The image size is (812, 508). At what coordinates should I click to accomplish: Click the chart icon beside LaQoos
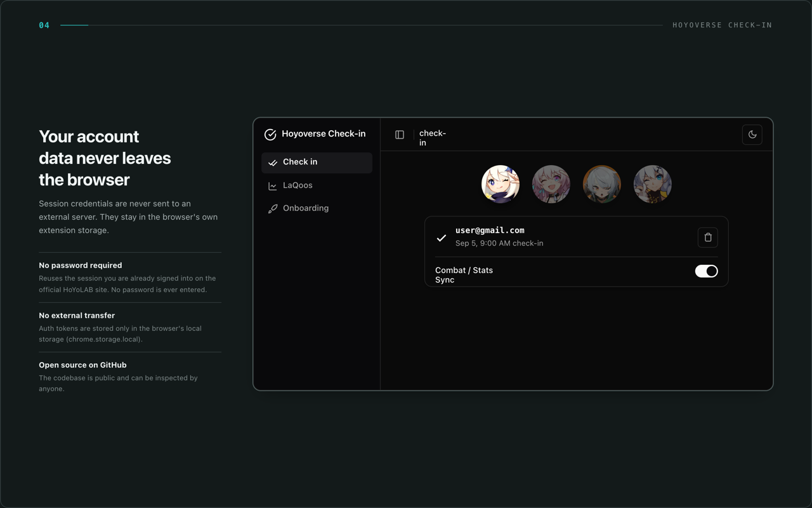coord(273,186)
